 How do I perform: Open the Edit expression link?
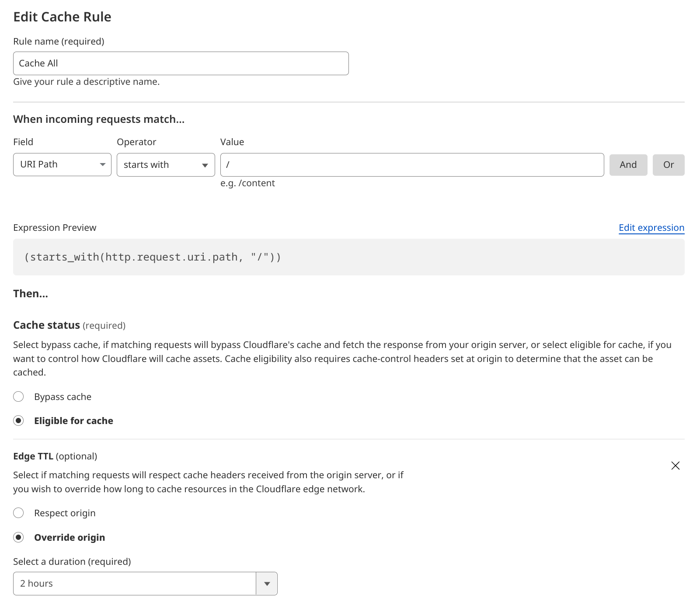tap(651, 227)
